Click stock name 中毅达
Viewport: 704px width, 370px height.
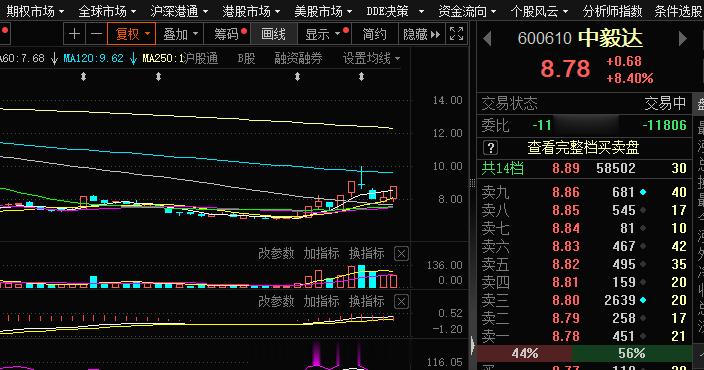click(x=611, y=39)
